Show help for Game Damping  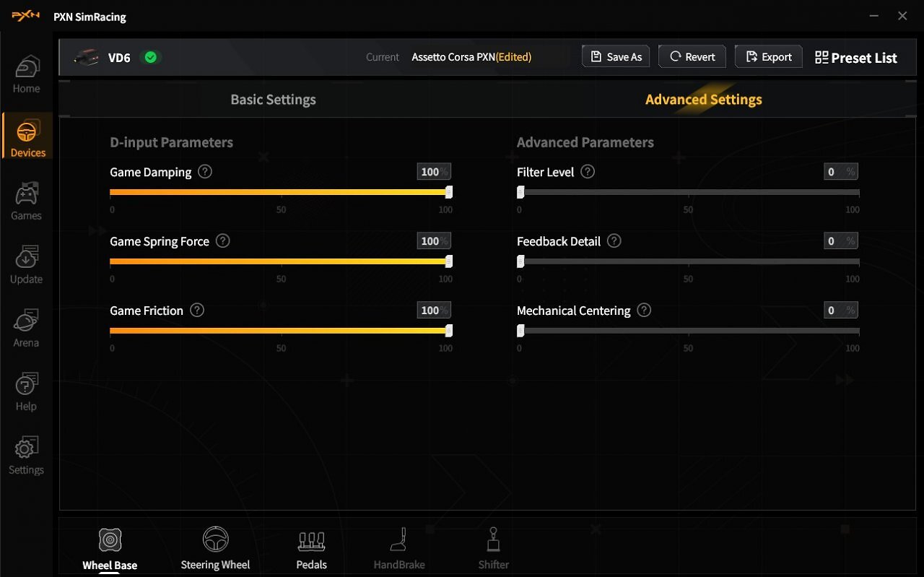tap(205, 172)
